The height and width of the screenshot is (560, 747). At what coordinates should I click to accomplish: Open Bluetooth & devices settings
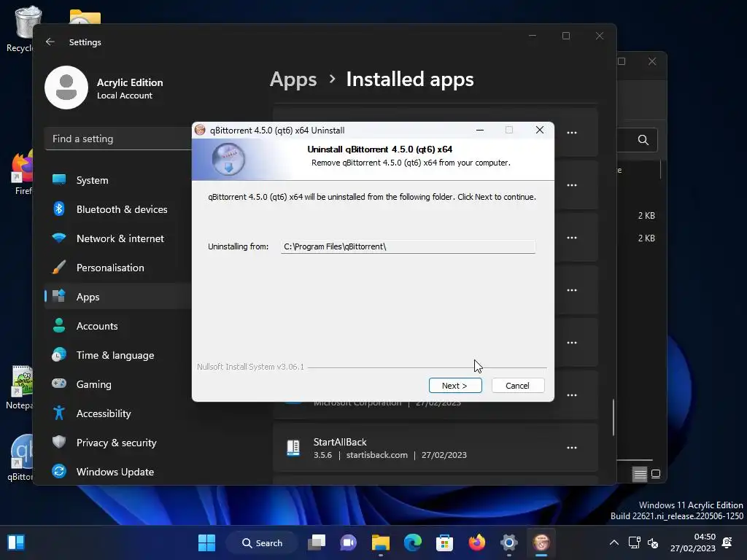pos(118,209)
